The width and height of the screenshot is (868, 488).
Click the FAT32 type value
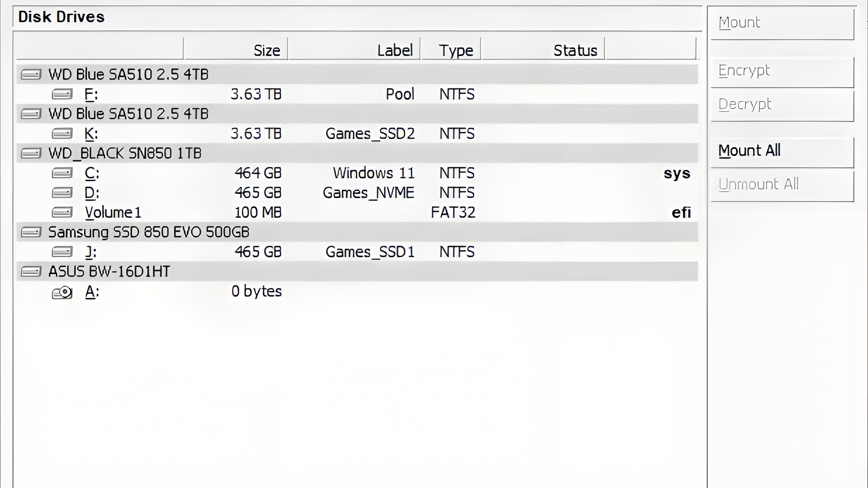pos(453,212)
